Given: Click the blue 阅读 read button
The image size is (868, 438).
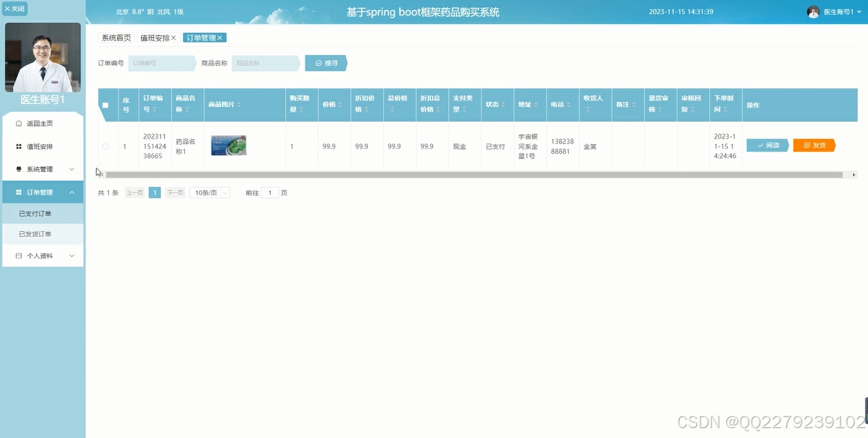Looking at the screenshot, I should point(767,145).
